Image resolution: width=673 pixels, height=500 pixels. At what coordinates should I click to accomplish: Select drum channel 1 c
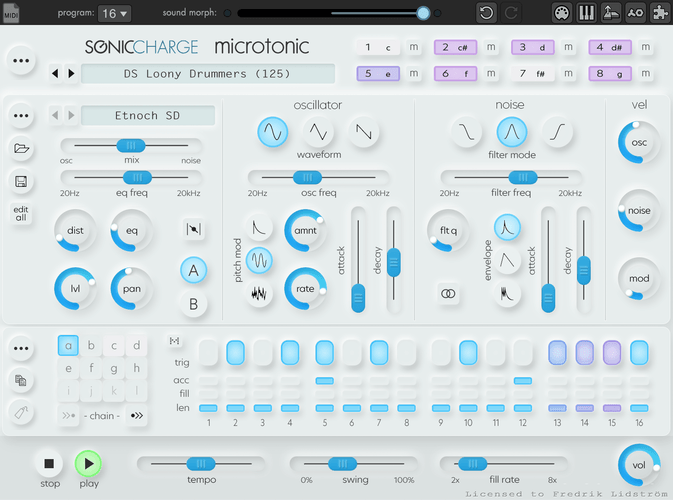[378, 47]
